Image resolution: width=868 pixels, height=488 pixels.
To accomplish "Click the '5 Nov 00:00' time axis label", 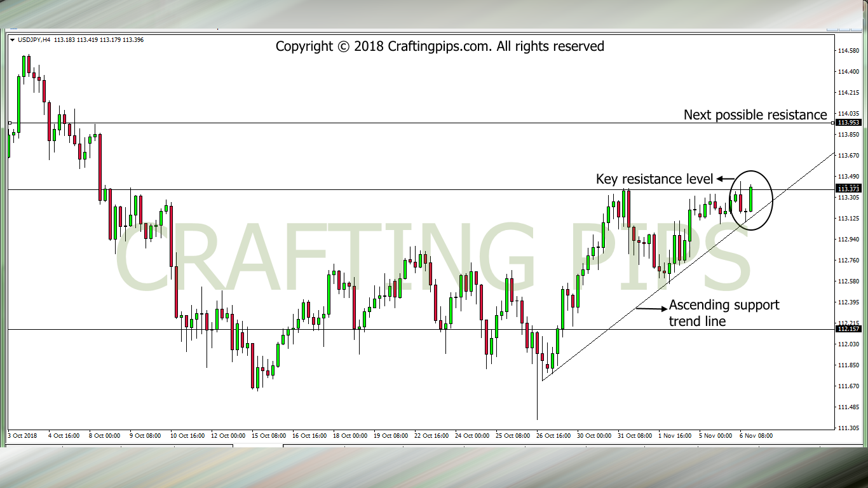I will pyautogui.click(x=715, y=436).
